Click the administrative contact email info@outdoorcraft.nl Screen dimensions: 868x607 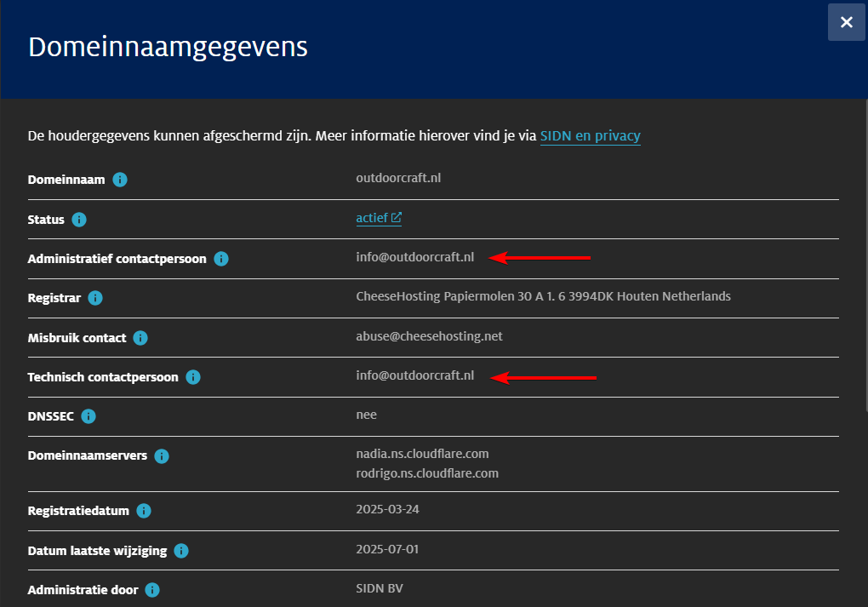414,257
